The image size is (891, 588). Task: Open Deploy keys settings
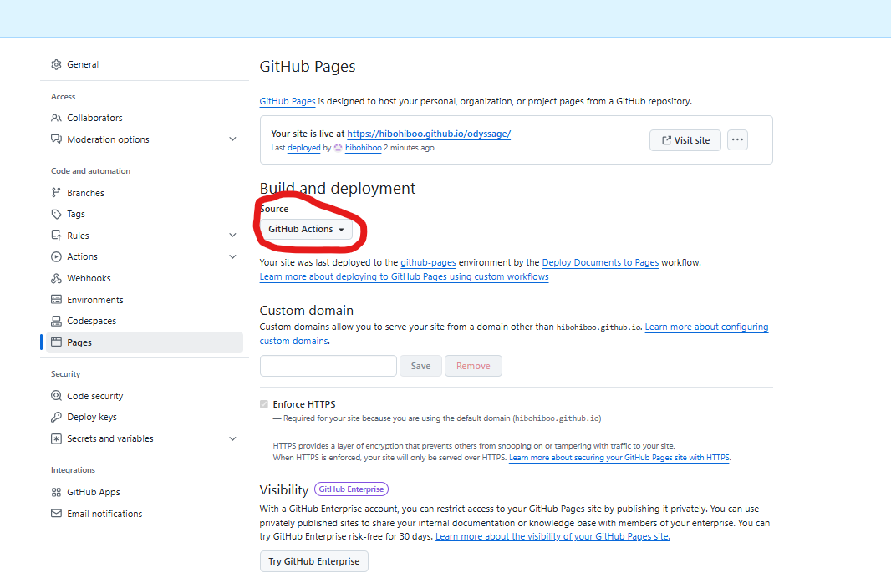click(x=92, y=417)
